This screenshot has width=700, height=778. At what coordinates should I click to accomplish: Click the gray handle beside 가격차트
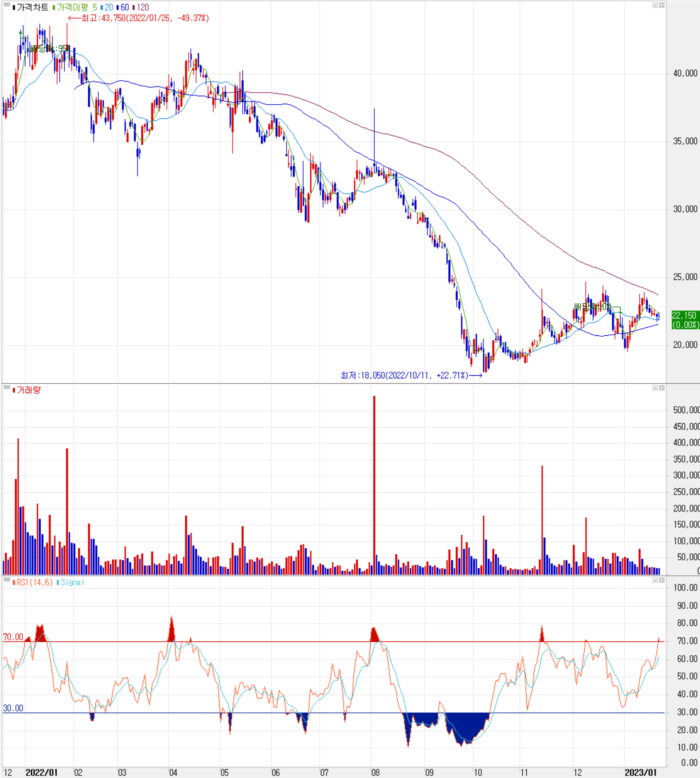click(x=7, y=5)
